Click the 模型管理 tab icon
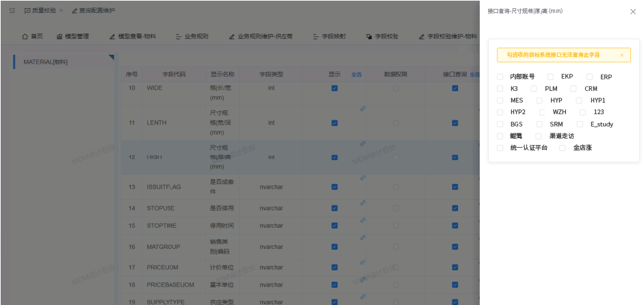 pos(60,36)
